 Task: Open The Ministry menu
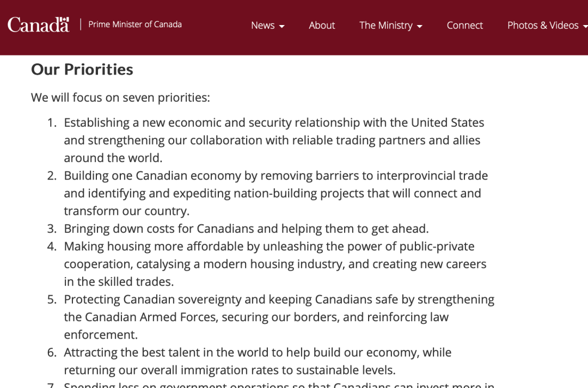pos(391,26)
